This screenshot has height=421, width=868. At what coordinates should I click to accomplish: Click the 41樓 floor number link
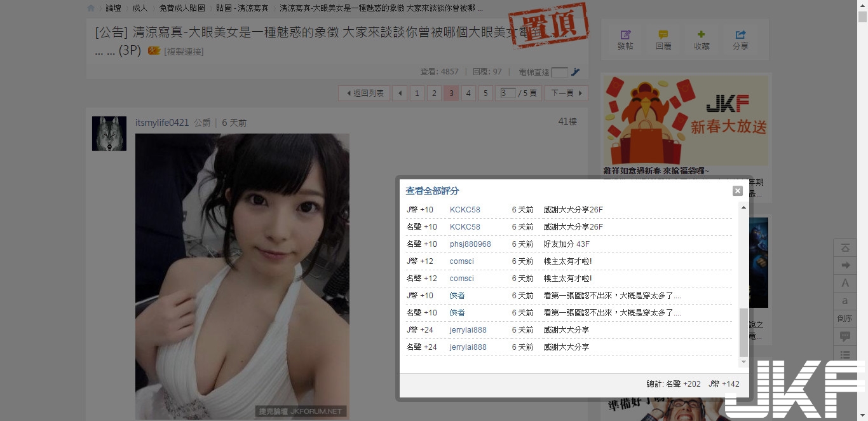coord(567,121)
